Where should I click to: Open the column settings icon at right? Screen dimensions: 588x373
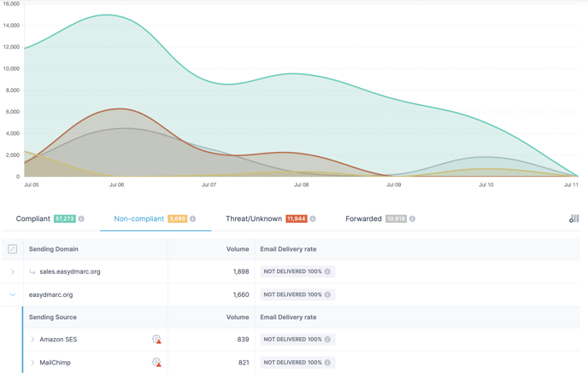[x=573, y=219]
